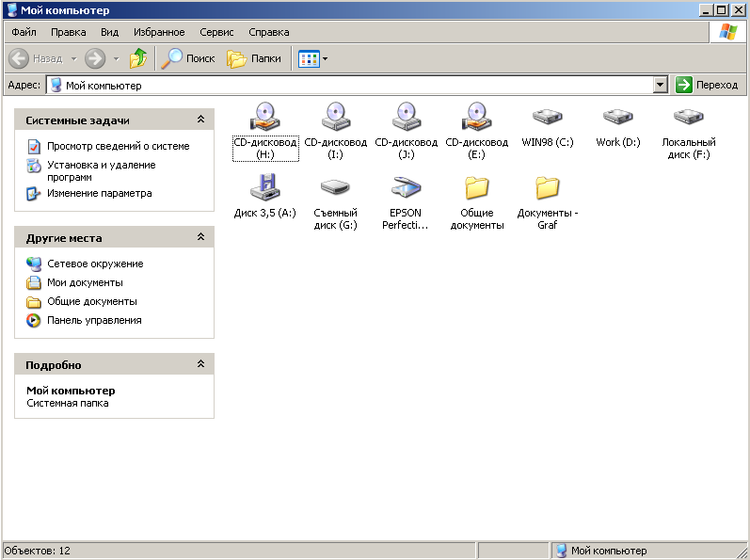Select the Общие документы folder icon in file list
This screenshot has height=560, width=750.
tap(477, 187)
